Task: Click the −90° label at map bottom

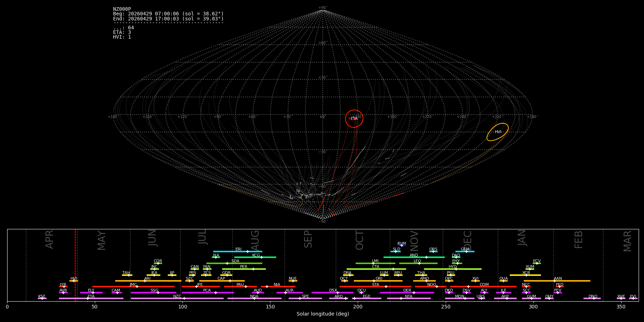Action: (x=323, y=222)
